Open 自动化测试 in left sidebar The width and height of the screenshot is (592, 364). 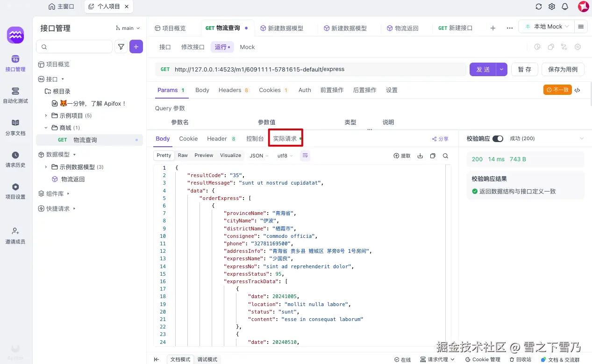pos(15,95)
